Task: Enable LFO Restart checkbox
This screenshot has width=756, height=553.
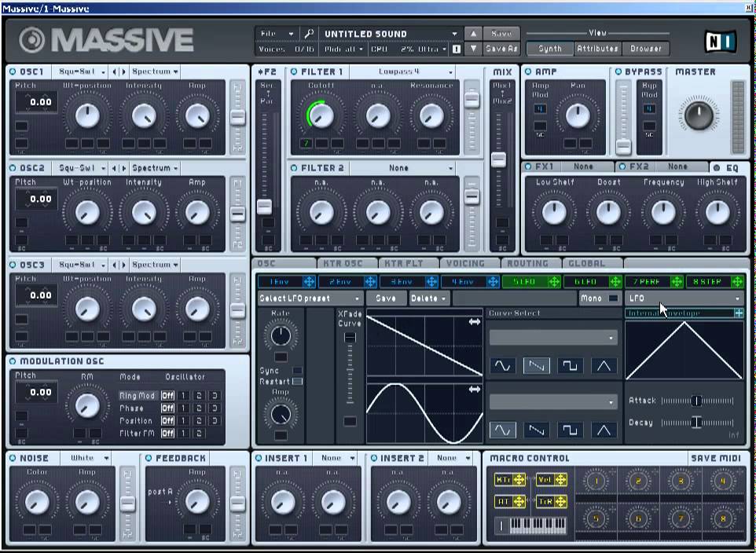Action: coord(298,381)
